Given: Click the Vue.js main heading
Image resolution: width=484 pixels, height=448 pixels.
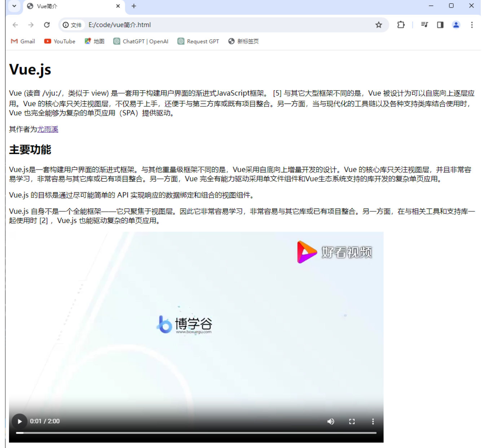Looking at the screenshot, I should [30, 70].
